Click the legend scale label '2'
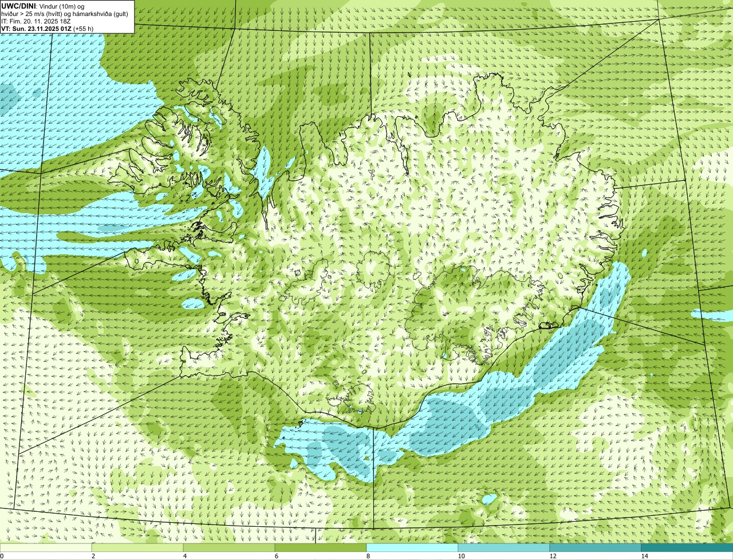Screen dimensions: 733x560 pos(93,556)
